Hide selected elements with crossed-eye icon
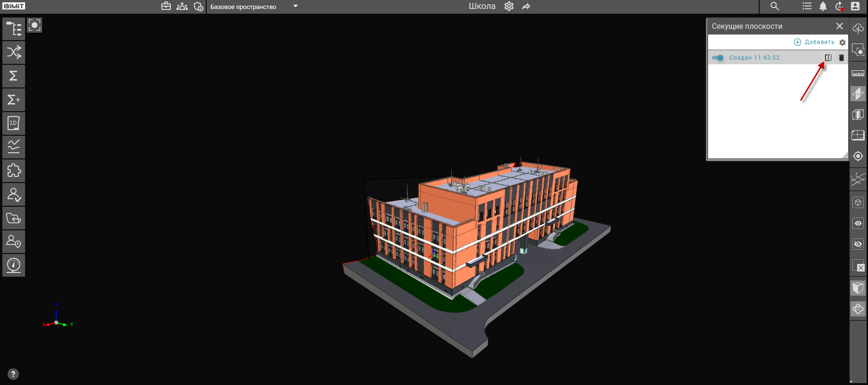Viewport: 868px width, 385px height. (858, 244)
